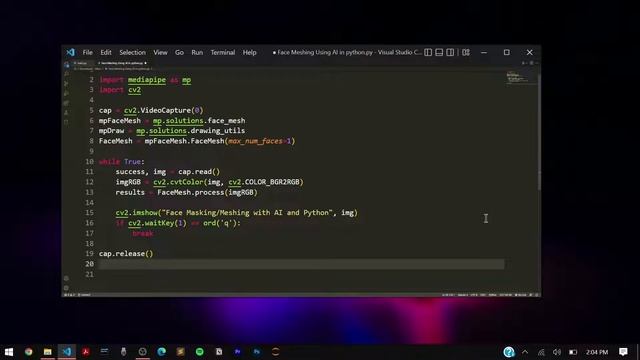Click 'mp.solutions.face_mesh' on line 6
640x360 pixels.
tap(199, 120)
